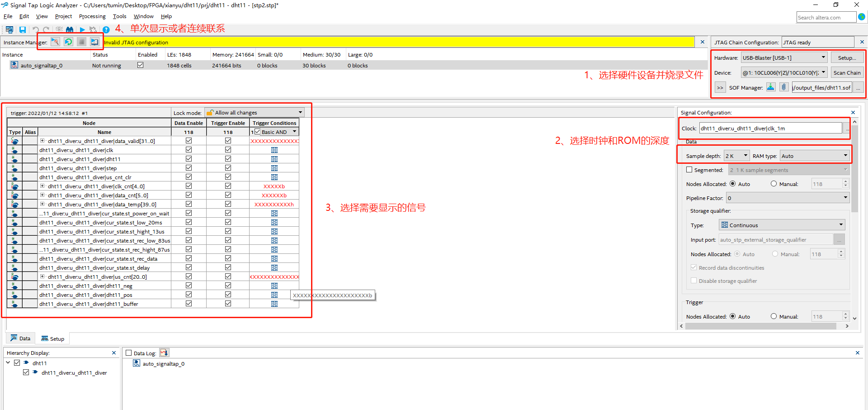Enable the Segmented checkbox

pyautogui.click(x=689, y=170)
